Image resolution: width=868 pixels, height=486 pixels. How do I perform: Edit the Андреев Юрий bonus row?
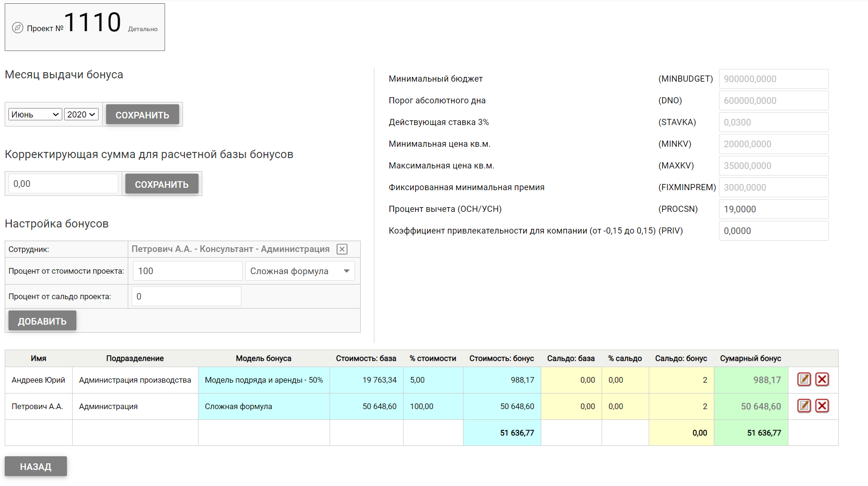pos(804,379)
